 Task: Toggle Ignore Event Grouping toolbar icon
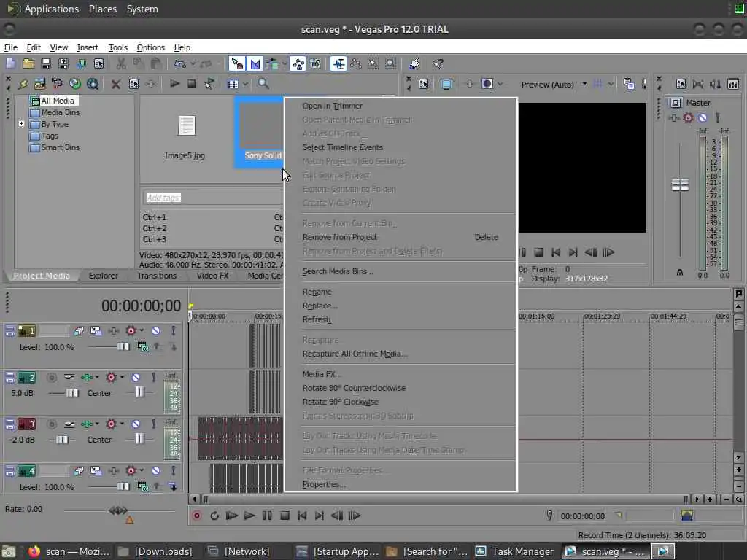coord(315,63)
